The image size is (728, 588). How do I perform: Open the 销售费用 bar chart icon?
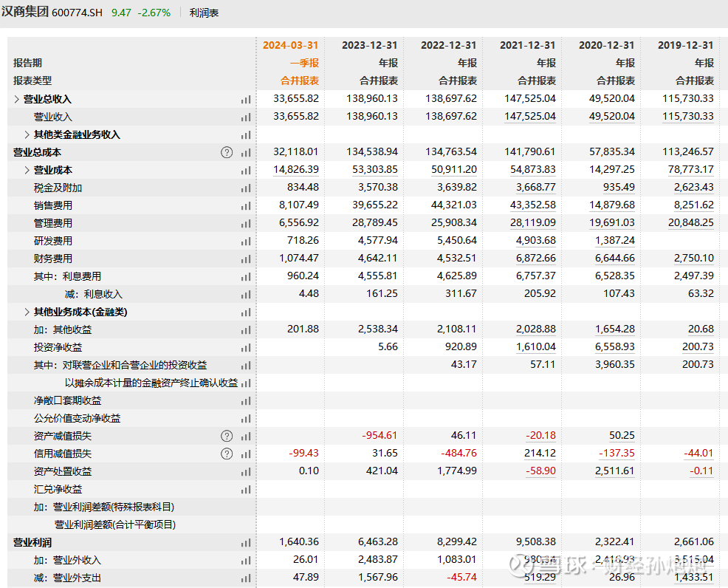point(246,206)
